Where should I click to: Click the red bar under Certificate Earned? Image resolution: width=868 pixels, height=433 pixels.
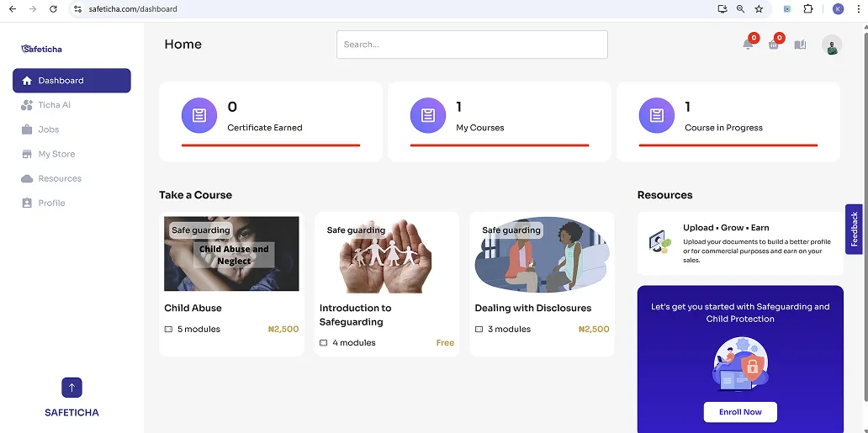[271, 145]
